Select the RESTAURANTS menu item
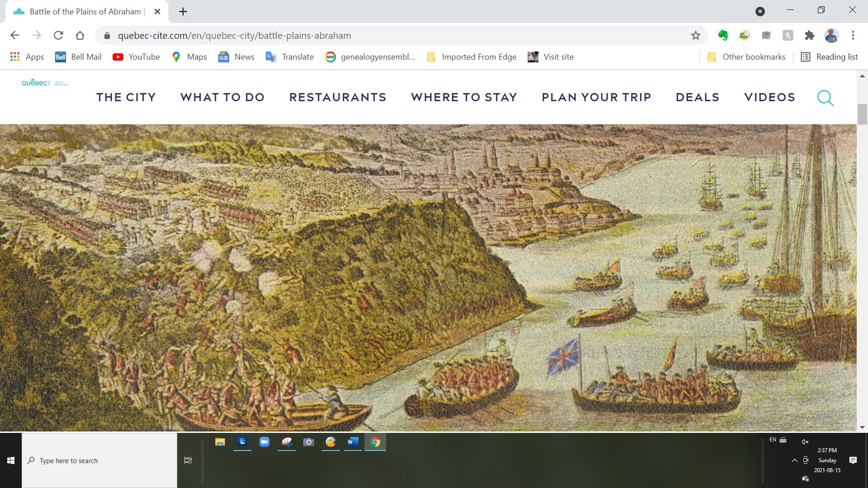This screenshot has height=488, width=868. pyautogui.click(x=338, y=97)
